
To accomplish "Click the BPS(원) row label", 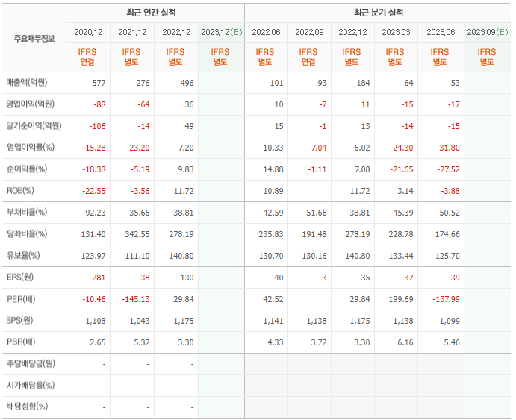I will (19, 321).
